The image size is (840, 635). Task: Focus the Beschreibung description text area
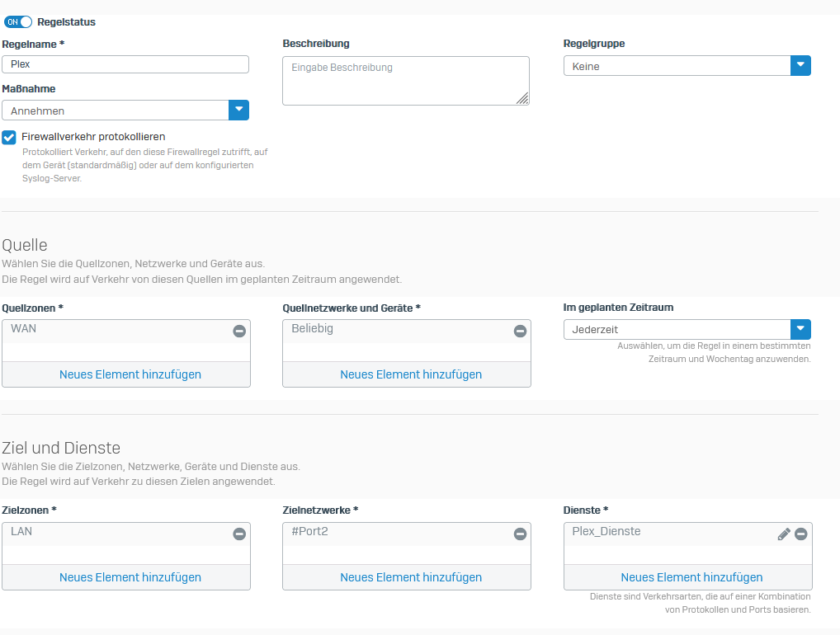tap(405, 81)
